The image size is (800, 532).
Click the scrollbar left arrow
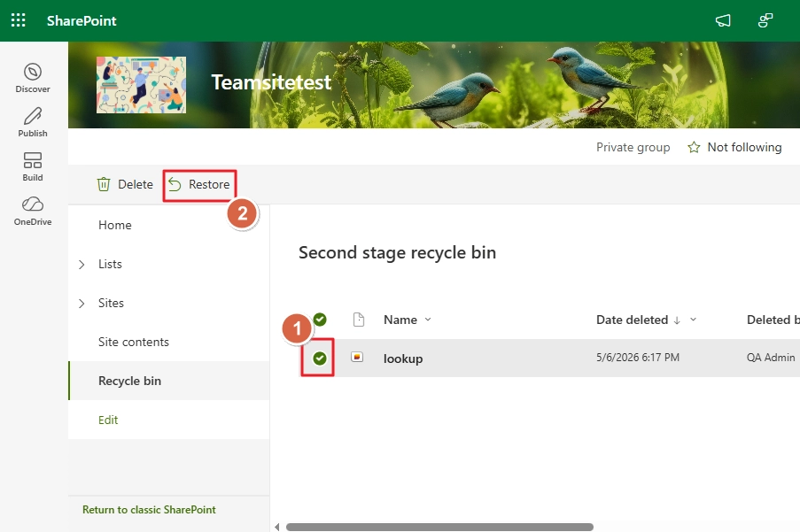277,527
